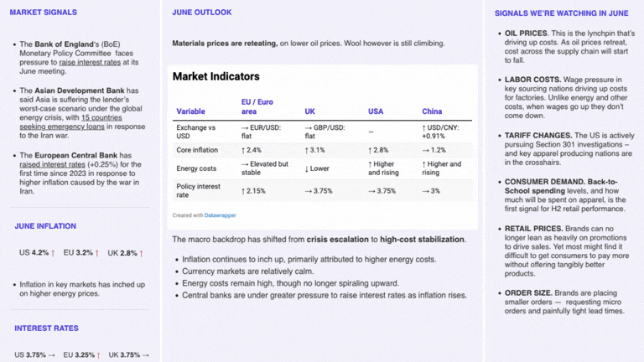The height and width of the screenshot is (362, 644).
Task: Click the flat arrow beside UK 3.75% rate
Action: [145, 355]
